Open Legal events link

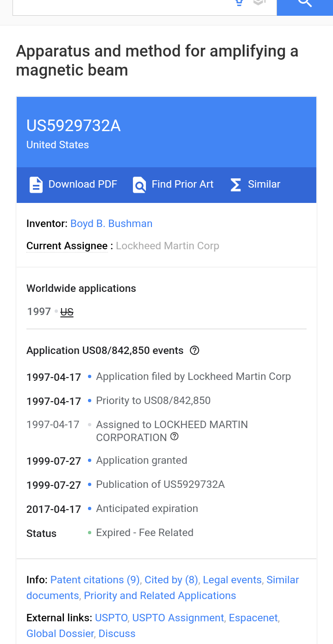pyautogui.click(x=232, y=580)
